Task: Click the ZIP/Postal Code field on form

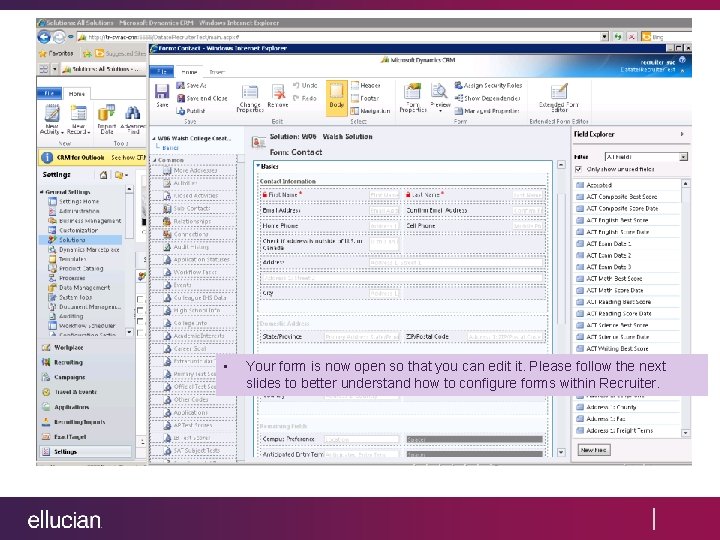Action: [x=474, y=337]
